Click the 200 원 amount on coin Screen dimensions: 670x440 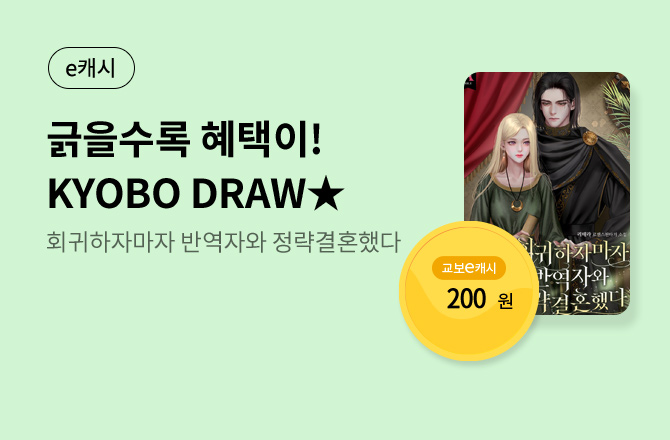[x=479, y=299]
